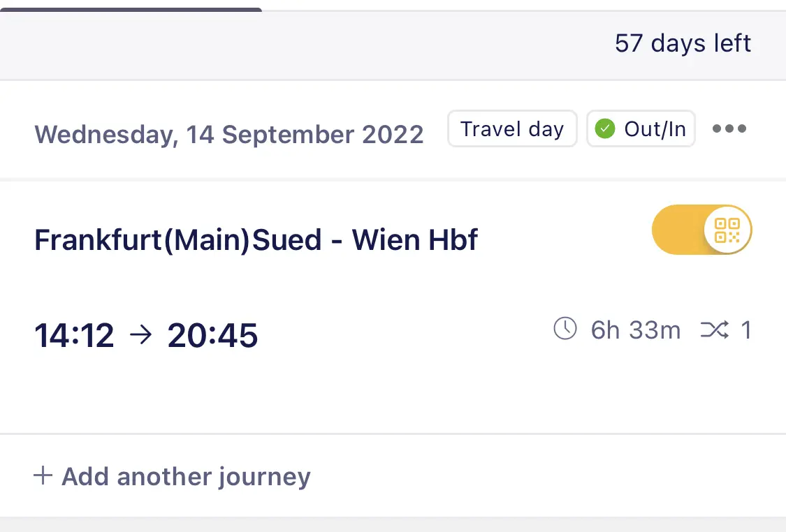Screen dimensions: 786x532
Task: Click the shuffle transfers icon
Action: [x=714, y=330]
